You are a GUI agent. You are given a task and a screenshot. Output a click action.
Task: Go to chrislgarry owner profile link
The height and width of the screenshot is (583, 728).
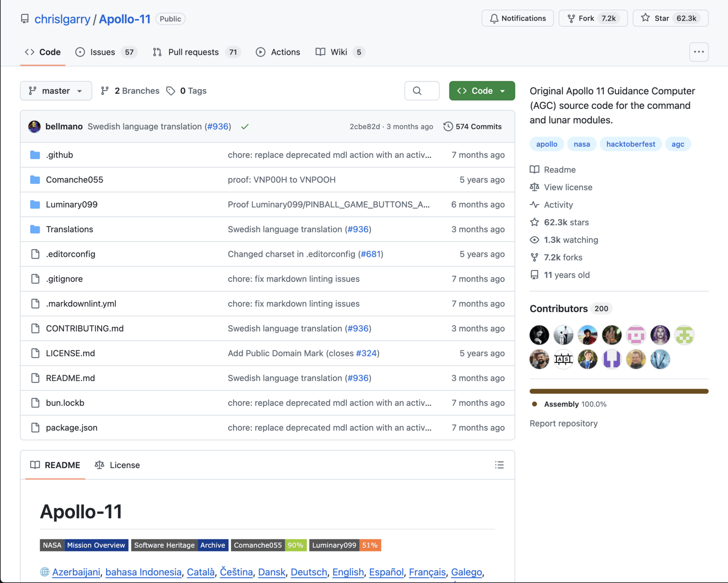(62, 19)
